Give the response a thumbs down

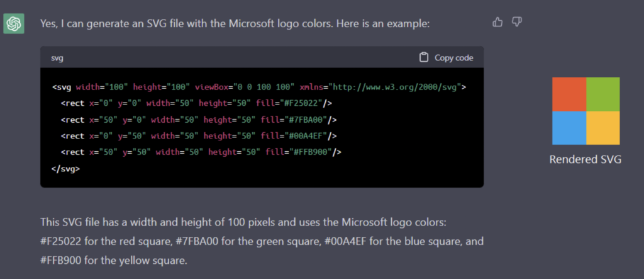click(517, 22)
